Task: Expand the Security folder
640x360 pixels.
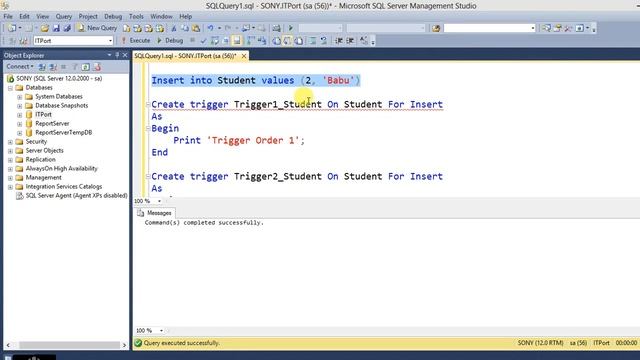Action: click(x=11, y=142)
